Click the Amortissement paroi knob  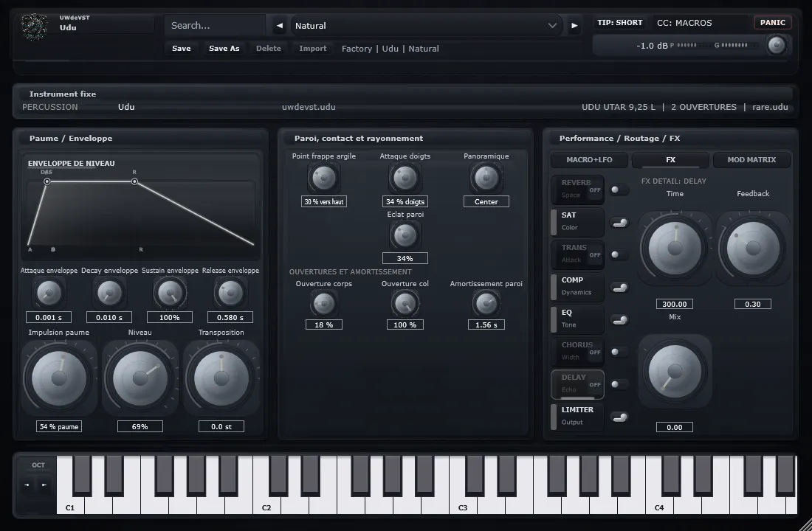coord(486,303)
